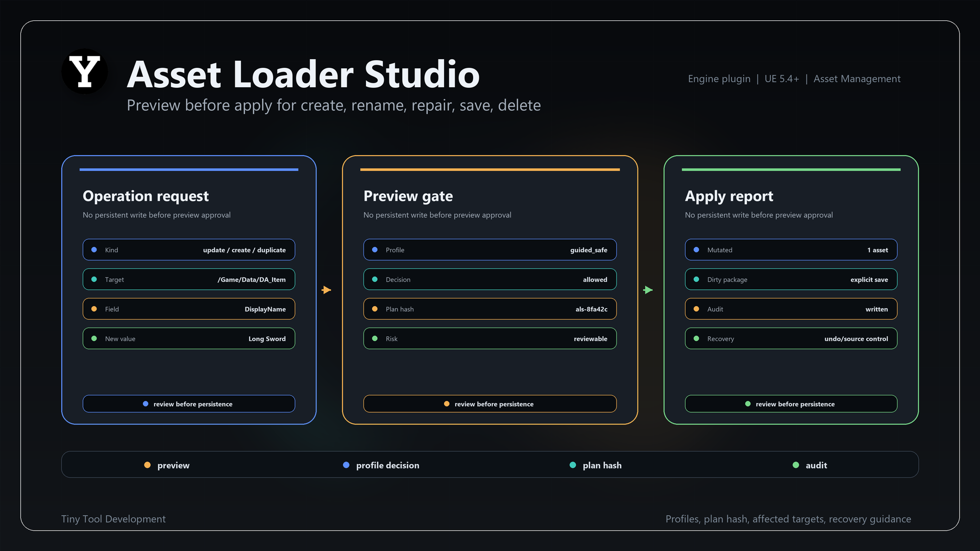The height and width of the screenshot is (551, 980).
Task: Click the 'Tiny Tool Development' footer text
Action: (x=113, y=519)
